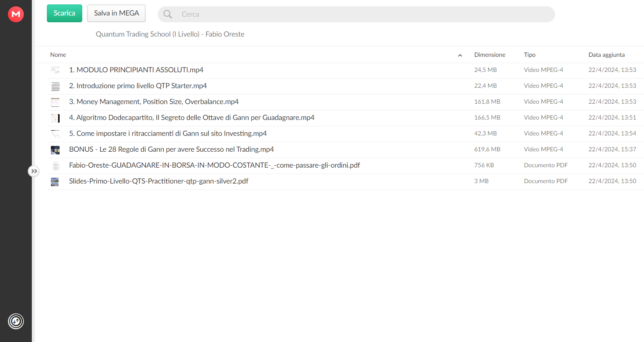This screenshot has width=644, height=342.
Task: Click document icon of GUADAGNARE-IN-BORSA pdf
Action: point(56,166)
